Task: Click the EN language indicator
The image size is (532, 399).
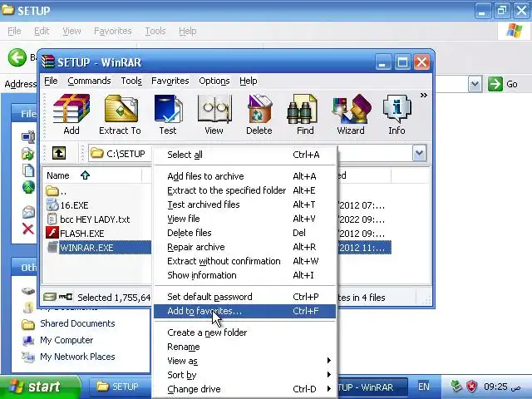Action: (x=424, y=387)
